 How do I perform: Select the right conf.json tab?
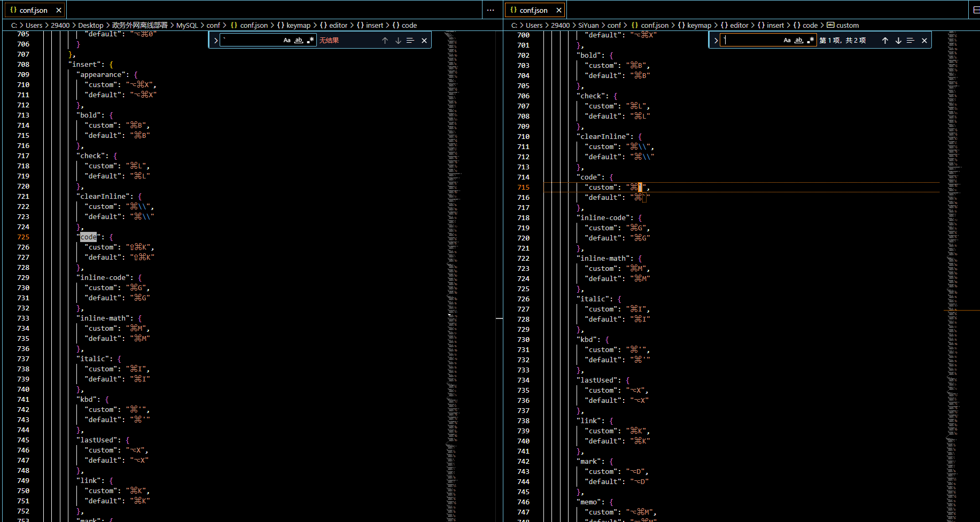click(x=534, y=10)
